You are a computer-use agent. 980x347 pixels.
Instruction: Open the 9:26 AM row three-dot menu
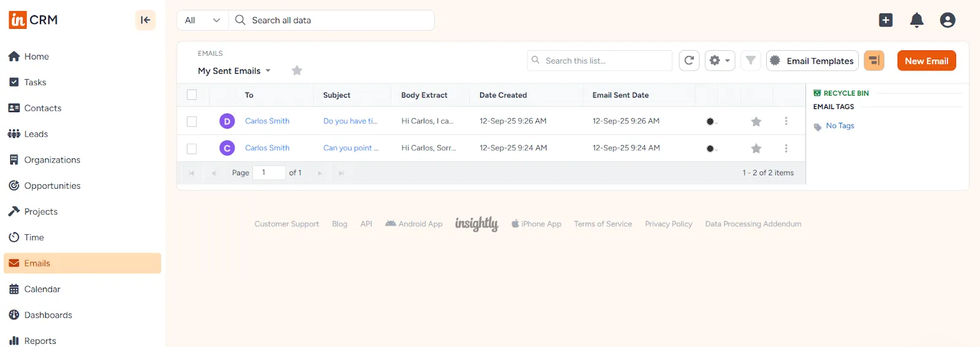(x=786, y=121)
